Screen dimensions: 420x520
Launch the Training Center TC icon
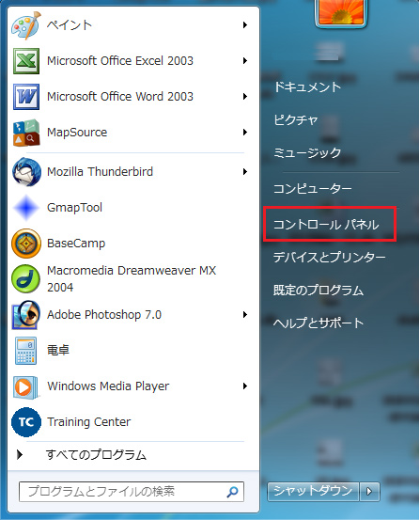point(26,422)
